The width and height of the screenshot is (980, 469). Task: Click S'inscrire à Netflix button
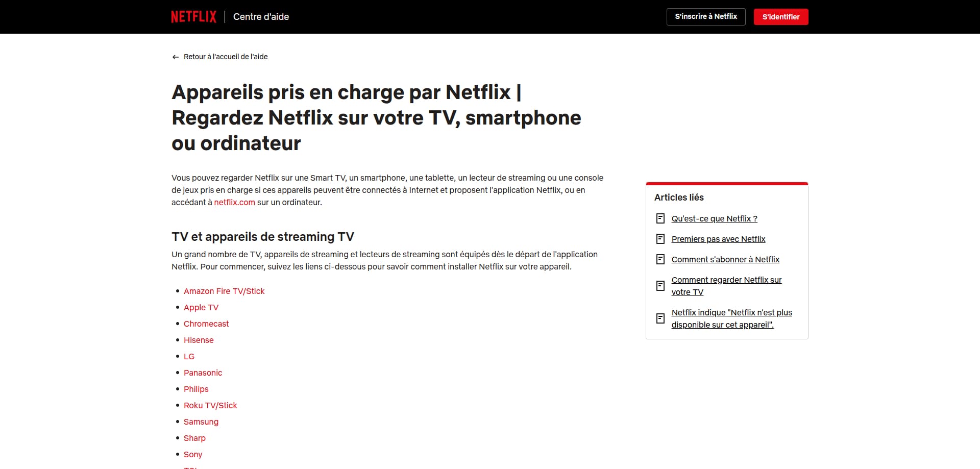(706, 17)
